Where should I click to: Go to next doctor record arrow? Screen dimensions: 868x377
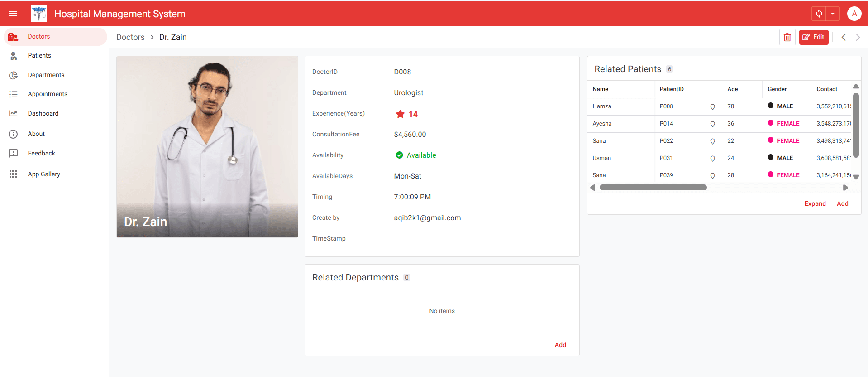[x=858, y=37]
